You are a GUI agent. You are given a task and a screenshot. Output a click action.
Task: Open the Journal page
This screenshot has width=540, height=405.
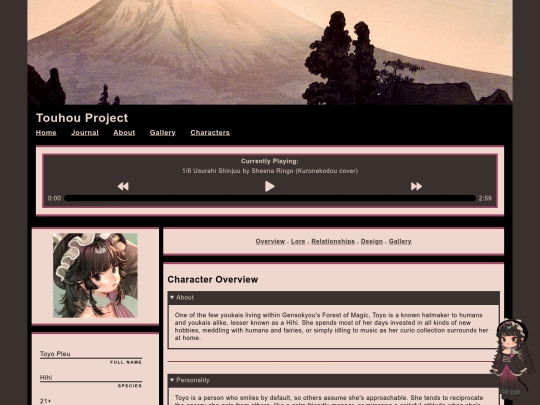[85, 133]
